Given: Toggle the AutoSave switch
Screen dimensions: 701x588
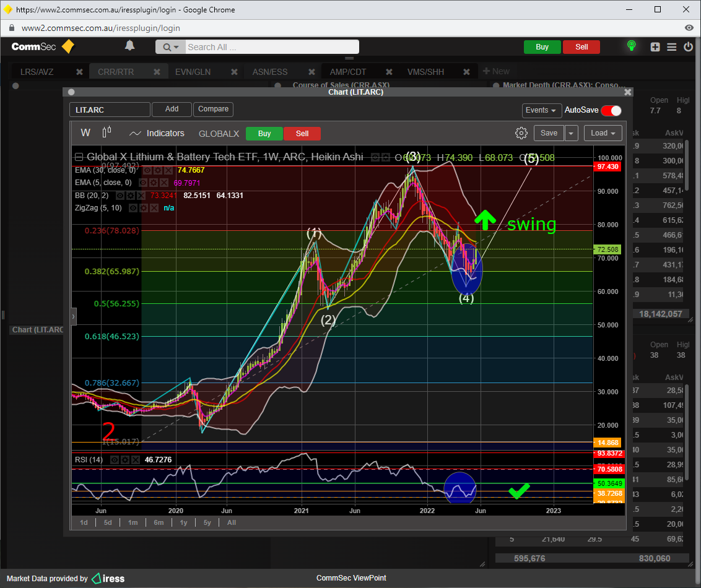Looking at the screenshot, I should click(611, 110).
